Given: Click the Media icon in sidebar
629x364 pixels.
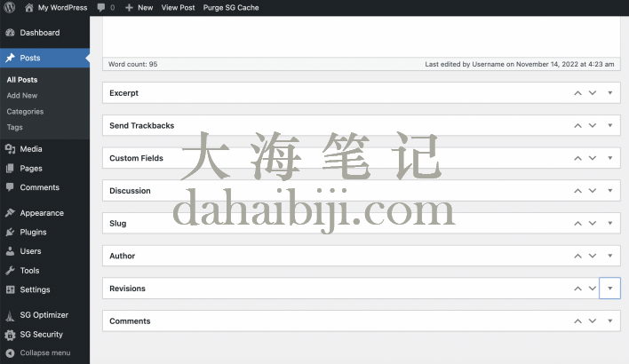Looking at the screenshot, I should (x=10, y=149).
